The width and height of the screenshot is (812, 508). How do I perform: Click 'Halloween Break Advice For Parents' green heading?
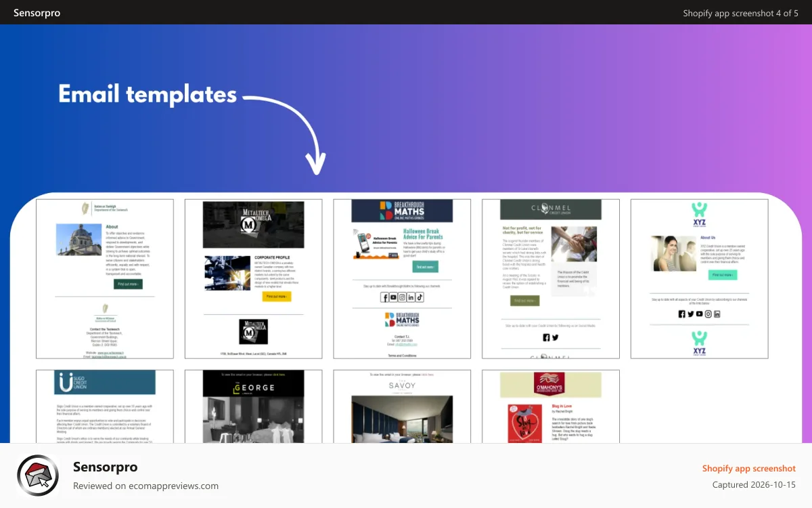point(422,234)
